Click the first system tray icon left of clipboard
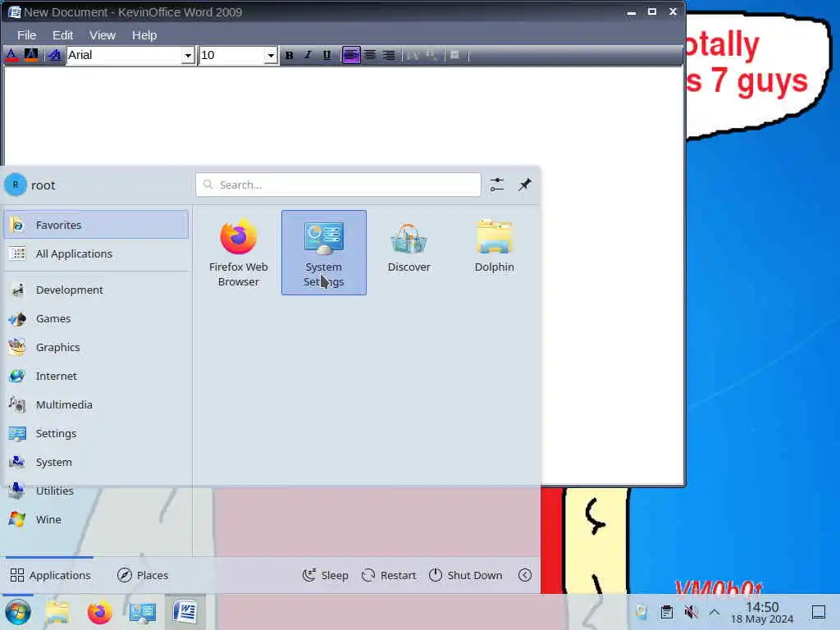The width and height of the screenshot is (840, 630). click(641, 612)
